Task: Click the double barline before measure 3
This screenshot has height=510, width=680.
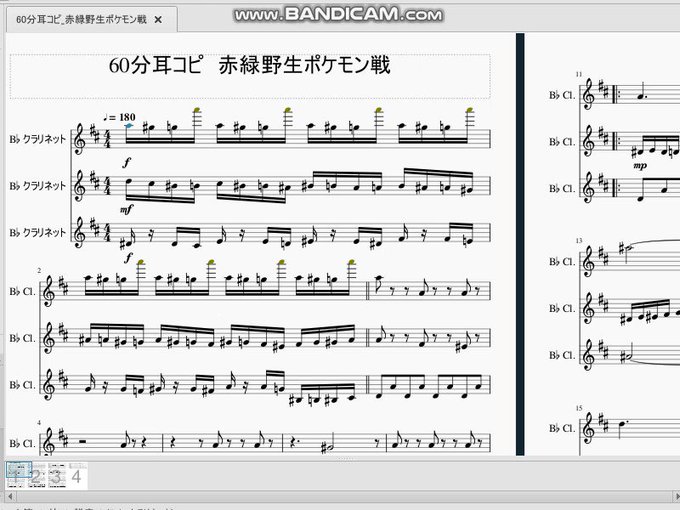Action: click(x=368, y=291)
